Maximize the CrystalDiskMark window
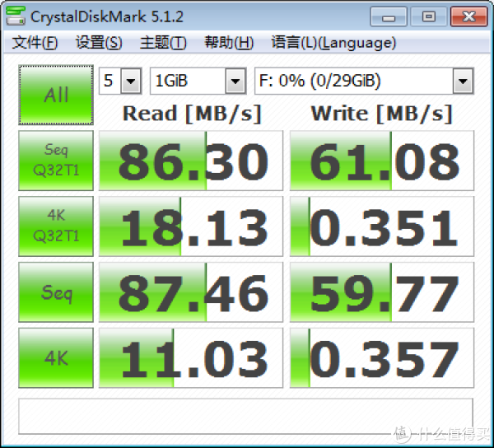This screenshot has height=448, width=494. [x=429, y=16]
